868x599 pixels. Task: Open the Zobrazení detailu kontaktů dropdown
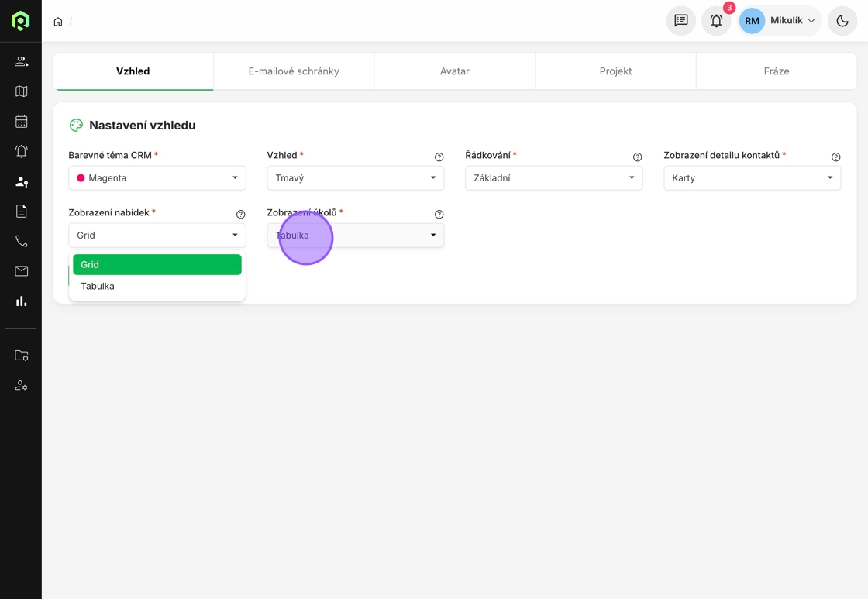coord(752,178)
